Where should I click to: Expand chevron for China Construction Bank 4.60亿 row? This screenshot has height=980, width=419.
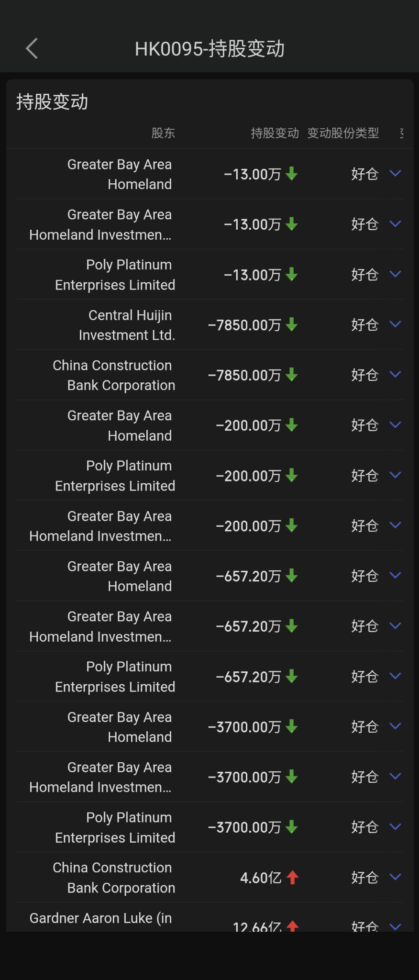(395, 877)
